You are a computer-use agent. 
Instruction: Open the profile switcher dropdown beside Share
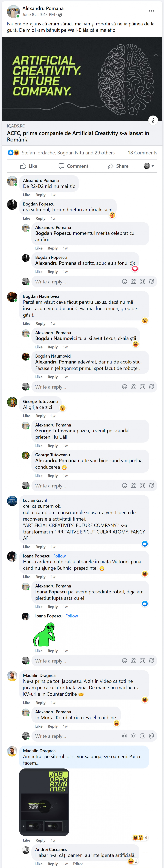point(149,166)
